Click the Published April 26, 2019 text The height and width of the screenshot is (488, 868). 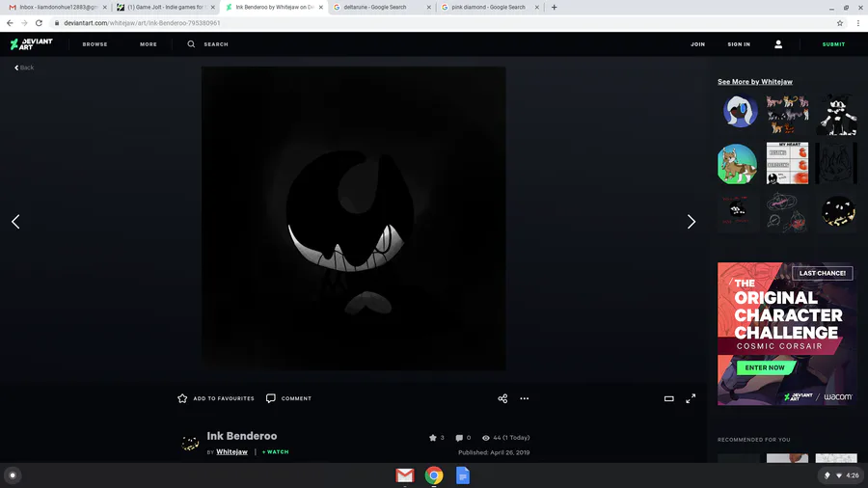494,452
